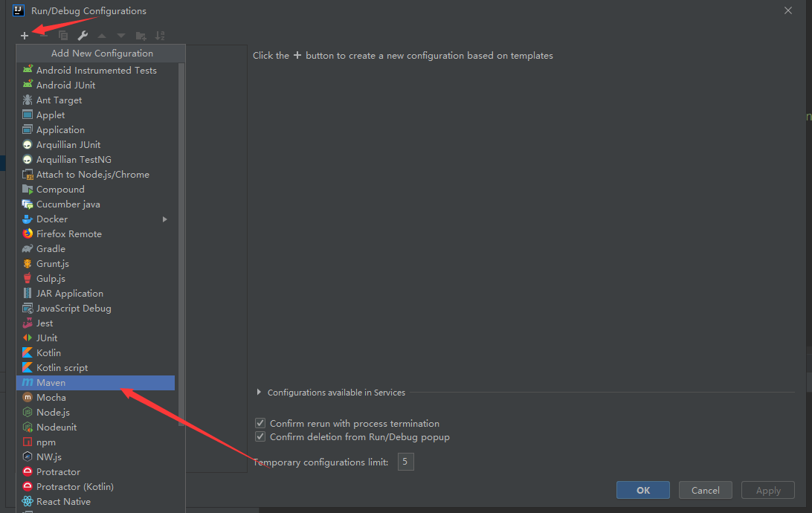
Task: Click the Remove Configuration minus icon
Action: pos(44,36)
